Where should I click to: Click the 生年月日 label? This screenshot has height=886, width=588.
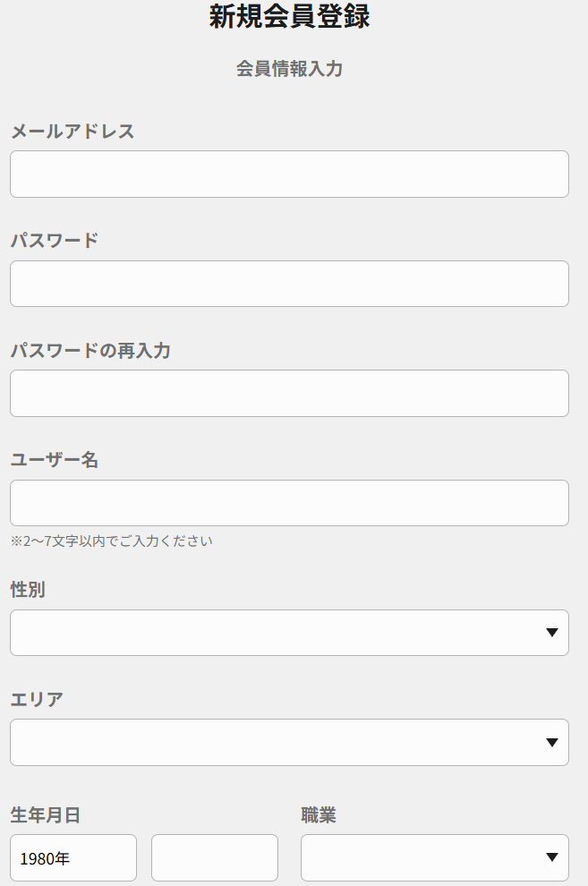46,815
